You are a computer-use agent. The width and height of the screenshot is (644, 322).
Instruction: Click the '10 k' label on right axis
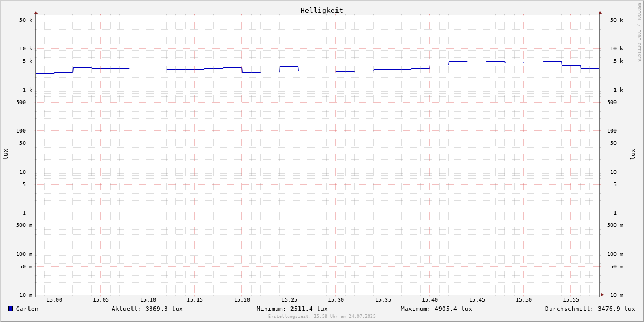(x=617, y=49)
